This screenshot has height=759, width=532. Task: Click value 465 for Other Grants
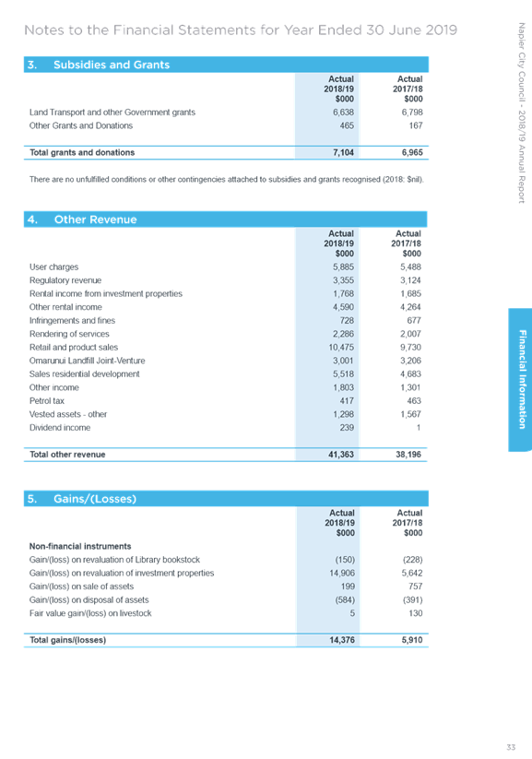point(347,125)
